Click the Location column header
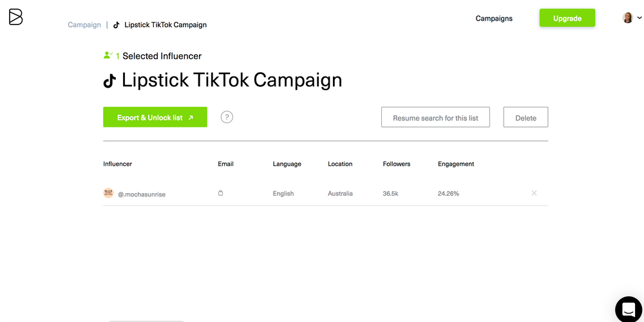This screenshot has width=644, height=322. pyautogui.click(x=340, y=164)
